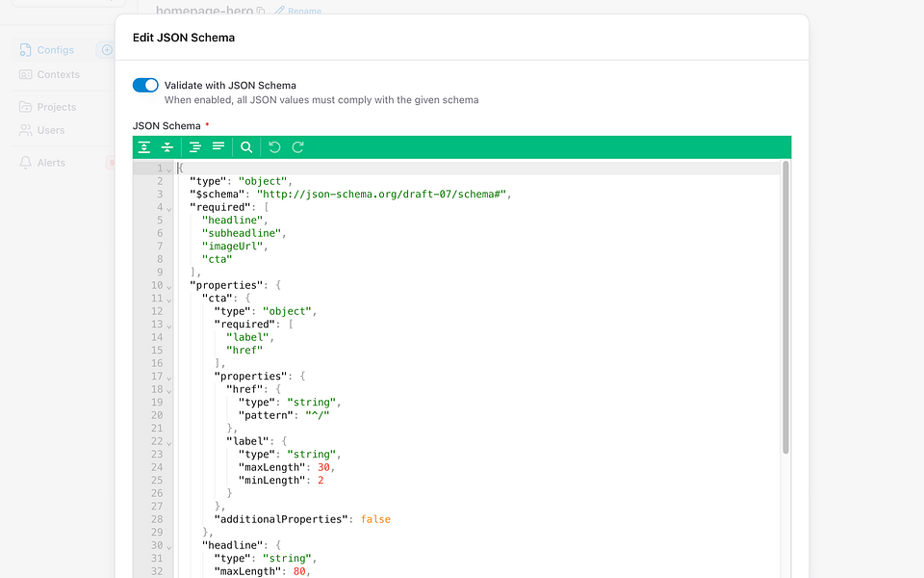924x578 pixels.
Task: Click the maxLength value 30
Action: pyautogui.click(x=324, y=467)
